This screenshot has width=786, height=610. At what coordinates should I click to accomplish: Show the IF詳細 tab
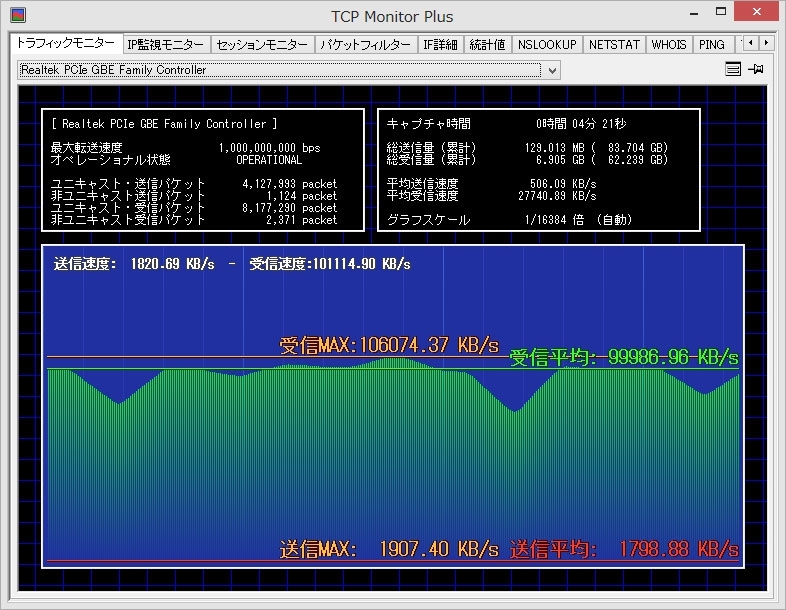[x=440, y=45]
